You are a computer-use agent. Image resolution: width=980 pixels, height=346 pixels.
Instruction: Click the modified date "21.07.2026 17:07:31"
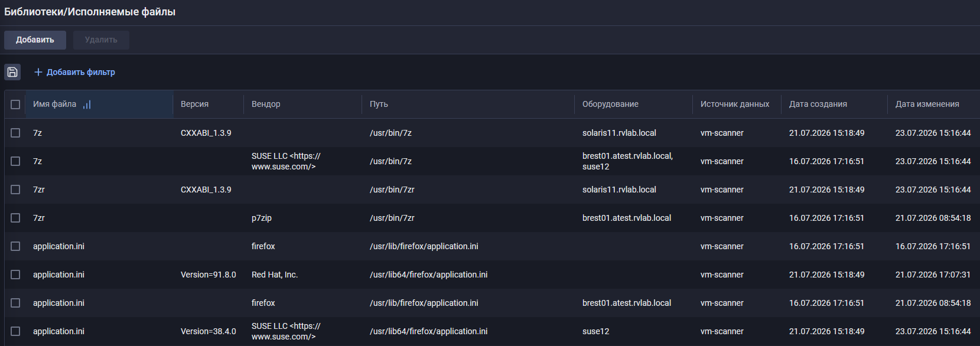pyautogui.click(x=933, y=275)
